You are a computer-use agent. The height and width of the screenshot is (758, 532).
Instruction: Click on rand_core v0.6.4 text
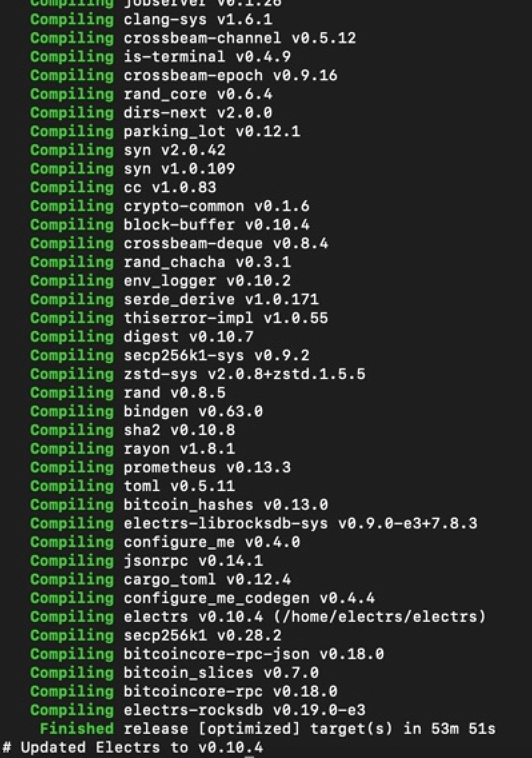(x=197, y=94)
